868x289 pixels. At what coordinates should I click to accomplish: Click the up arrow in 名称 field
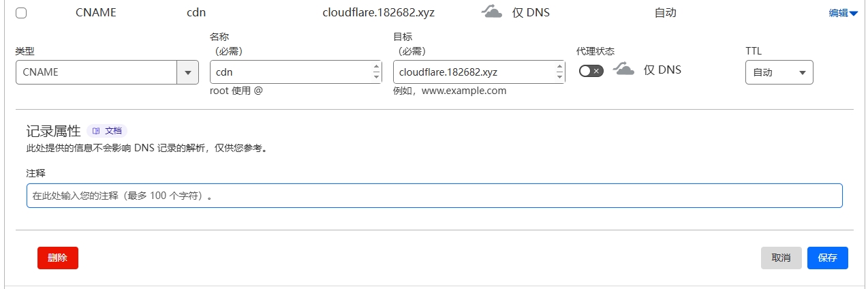[x=377, y=67]
